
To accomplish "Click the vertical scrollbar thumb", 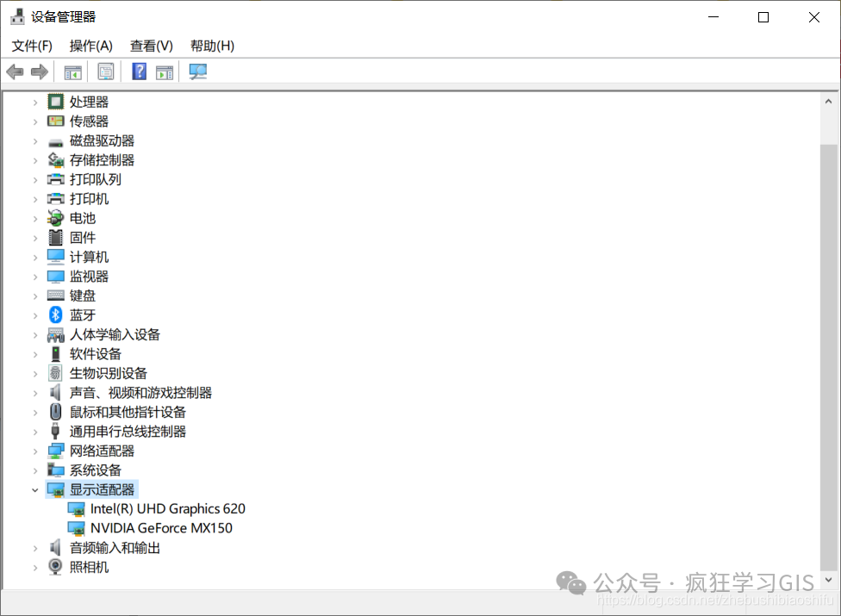I will coord(829,358).
